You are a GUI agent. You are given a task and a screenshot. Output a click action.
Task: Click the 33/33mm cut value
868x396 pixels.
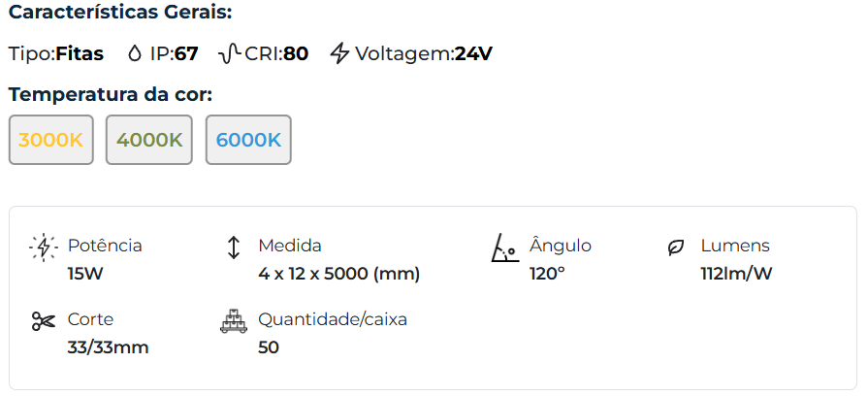point(108,347)
